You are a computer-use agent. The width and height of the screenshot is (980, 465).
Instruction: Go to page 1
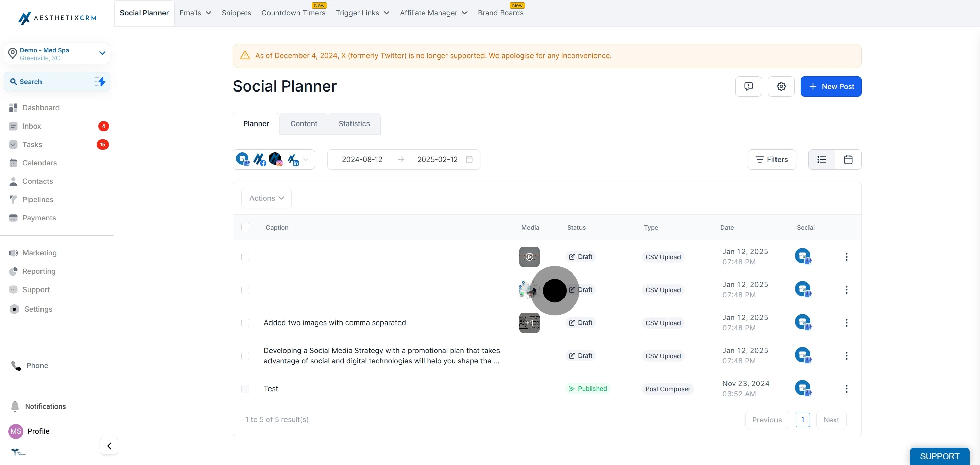(803, 420)
